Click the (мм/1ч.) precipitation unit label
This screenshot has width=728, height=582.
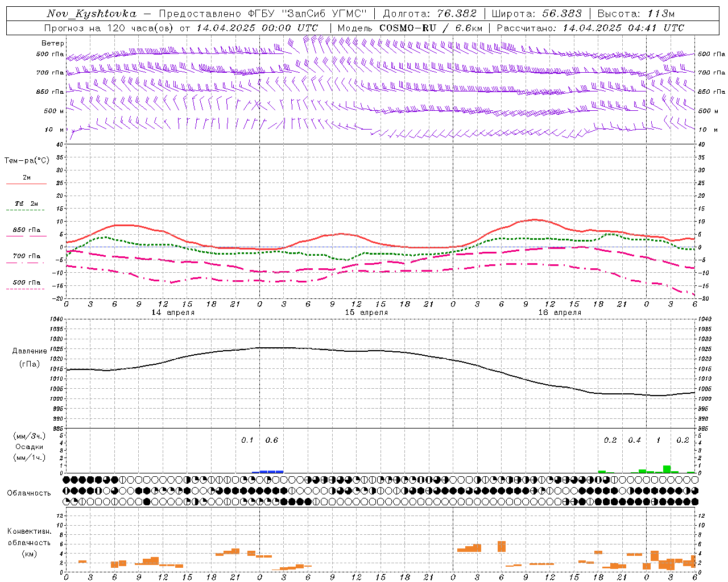point(29,458)
